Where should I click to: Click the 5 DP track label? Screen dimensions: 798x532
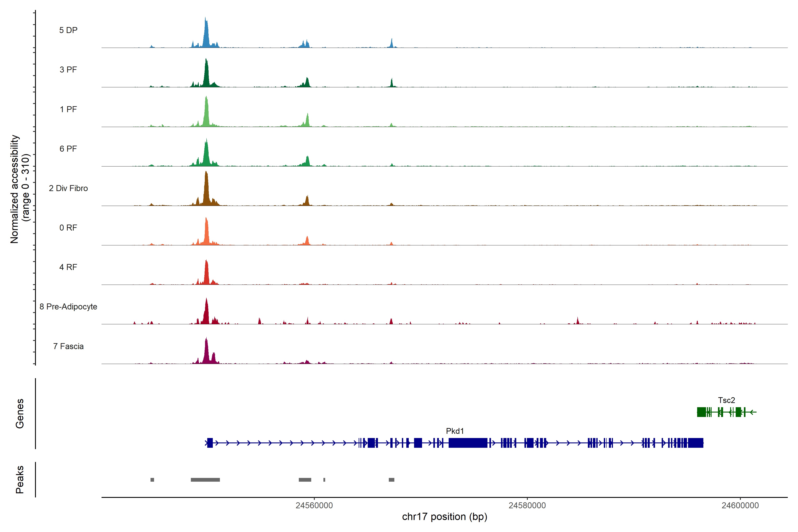(x=68, y=30)
